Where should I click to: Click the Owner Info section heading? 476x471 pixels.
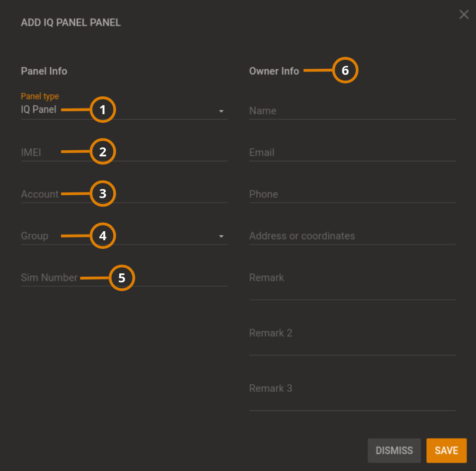[274, 71]
